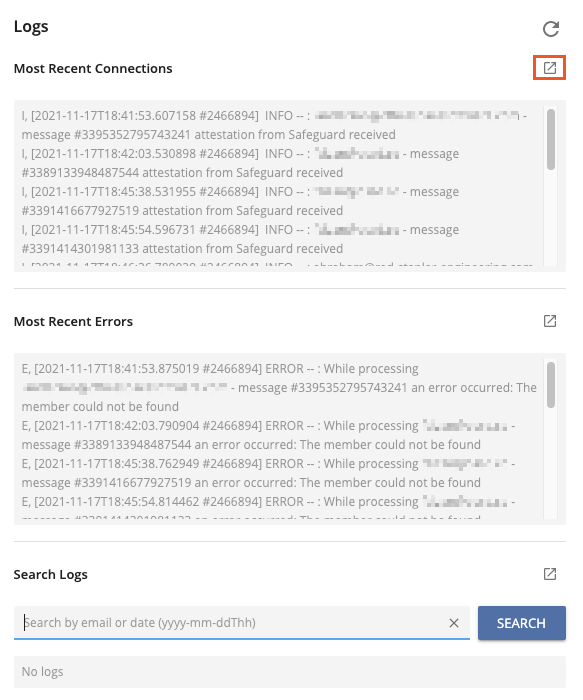This screenshot has width=583, height=700.
Task: Click the Logs page title
Action: click(31, 26)
